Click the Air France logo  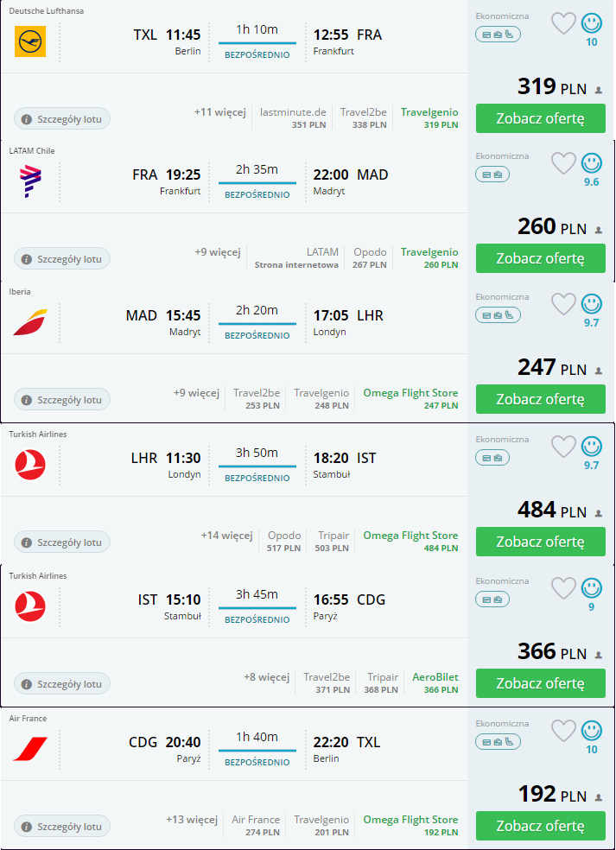(30, 749)
